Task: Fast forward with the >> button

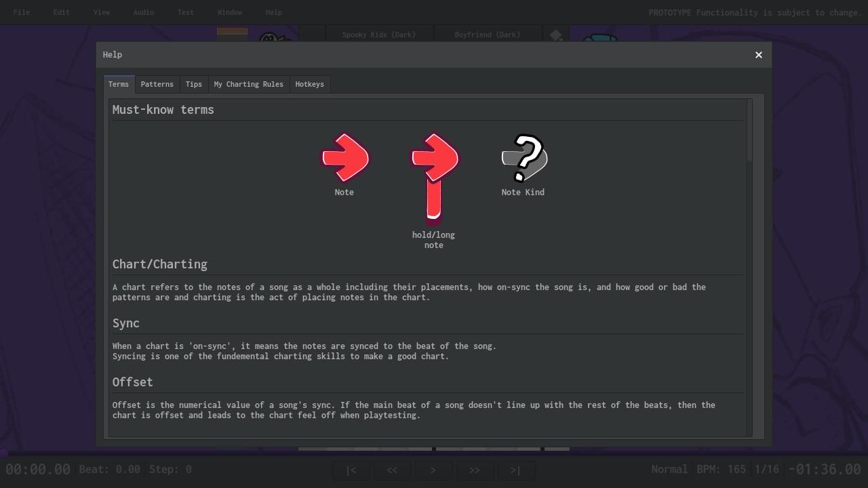Action: click(x=475, y=470)
